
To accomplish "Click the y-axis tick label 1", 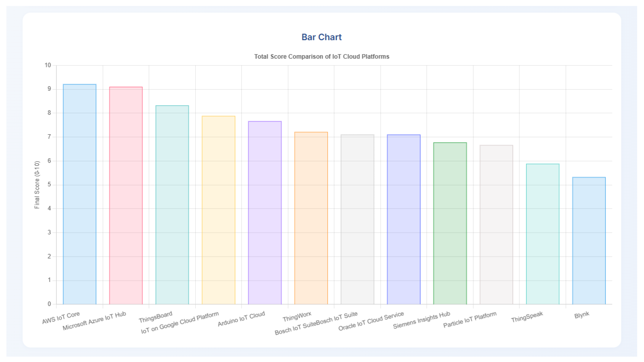I will pyautogui.click(x=49, y=280).
